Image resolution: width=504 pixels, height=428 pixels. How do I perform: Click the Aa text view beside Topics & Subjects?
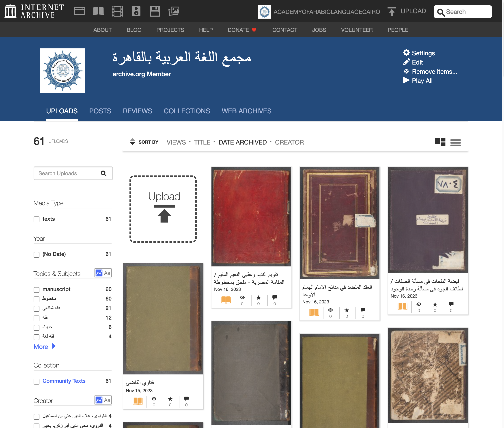107,273
